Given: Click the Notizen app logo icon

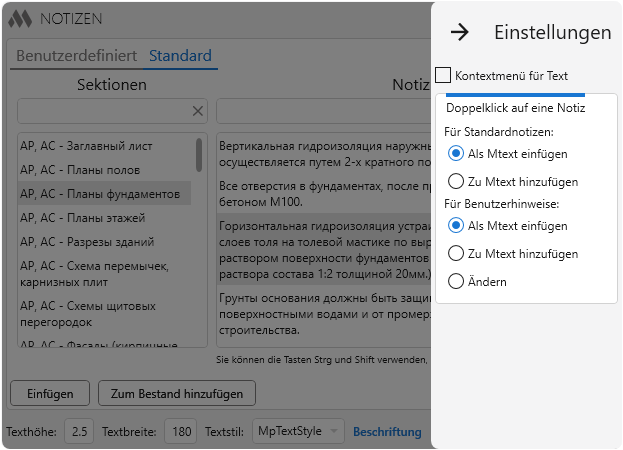Looking at the screenshot, I should pyautogui.click(x=19, y=18).
